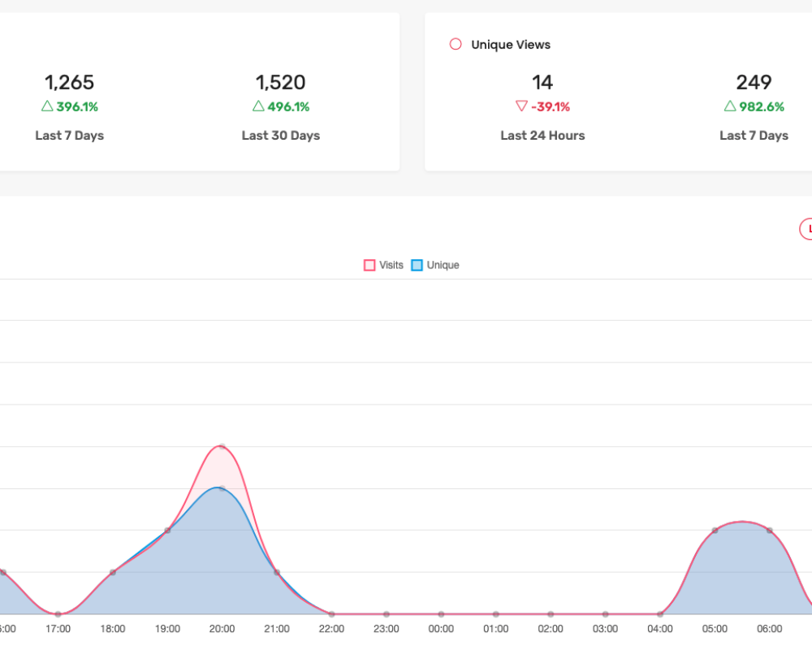The width and height of the screenshot is (812, 650).
Task: Click 'Last 7 Days' under 249
Action: pos(754,136)
